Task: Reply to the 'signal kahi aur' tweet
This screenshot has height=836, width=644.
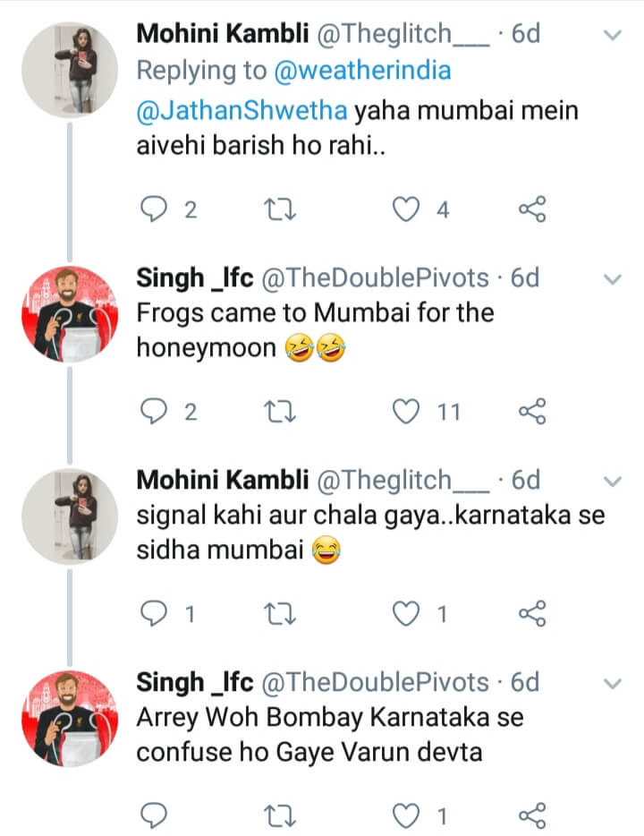Action: point(156,614)
